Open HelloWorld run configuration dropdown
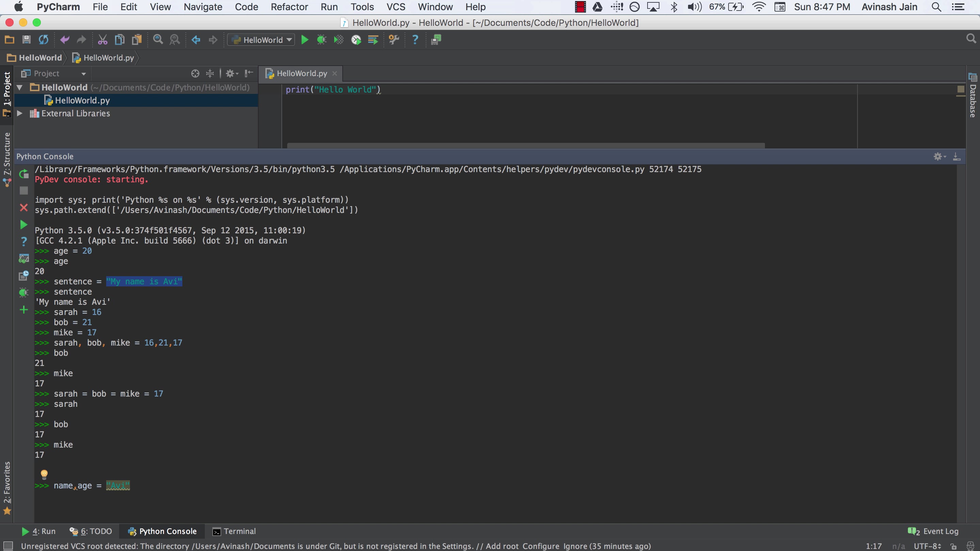This screenshot has height=551, width=980. click(261, 39)
